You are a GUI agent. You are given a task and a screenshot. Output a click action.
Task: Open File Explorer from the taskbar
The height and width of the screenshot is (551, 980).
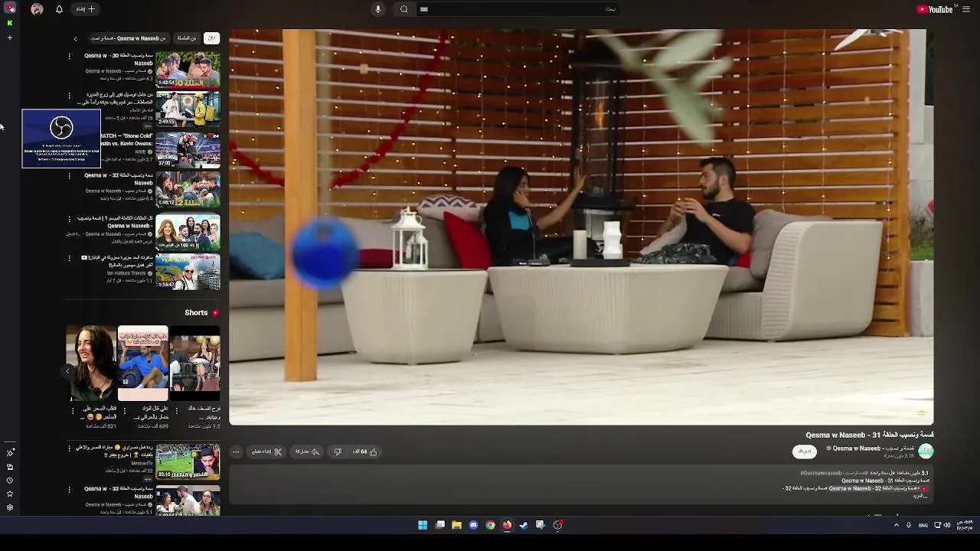pos(456,525)
